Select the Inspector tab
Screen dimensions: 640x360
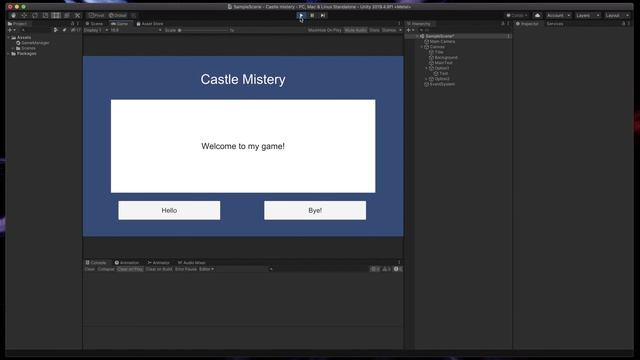point(527,24)
